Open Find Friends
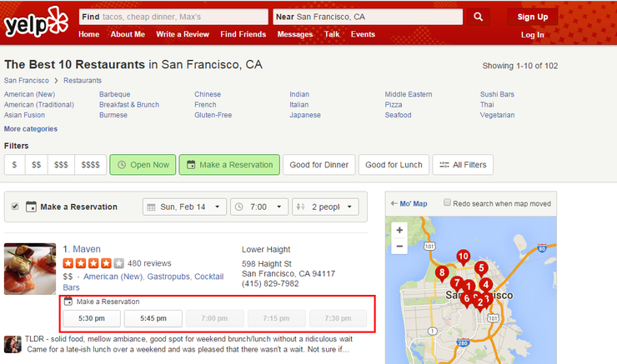The height and width of the screenshot is (364, 617). pos(243,34)
